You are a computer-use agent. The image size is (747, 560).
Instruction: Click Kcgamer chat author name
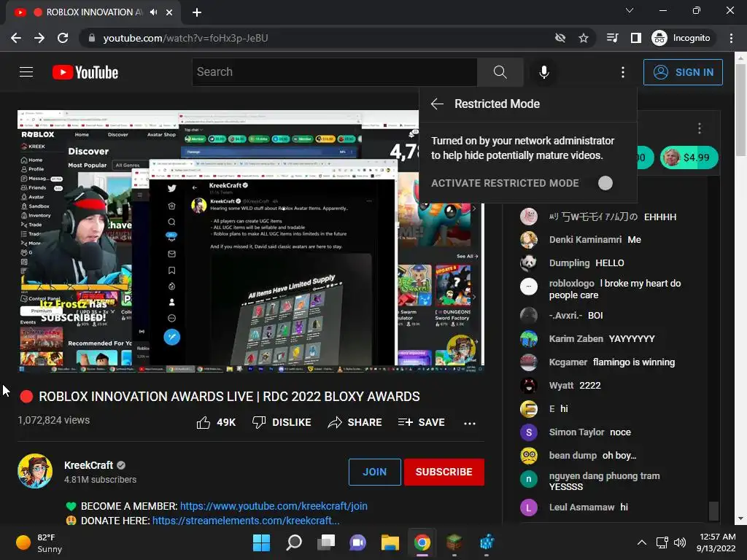(x=568, y=362)
